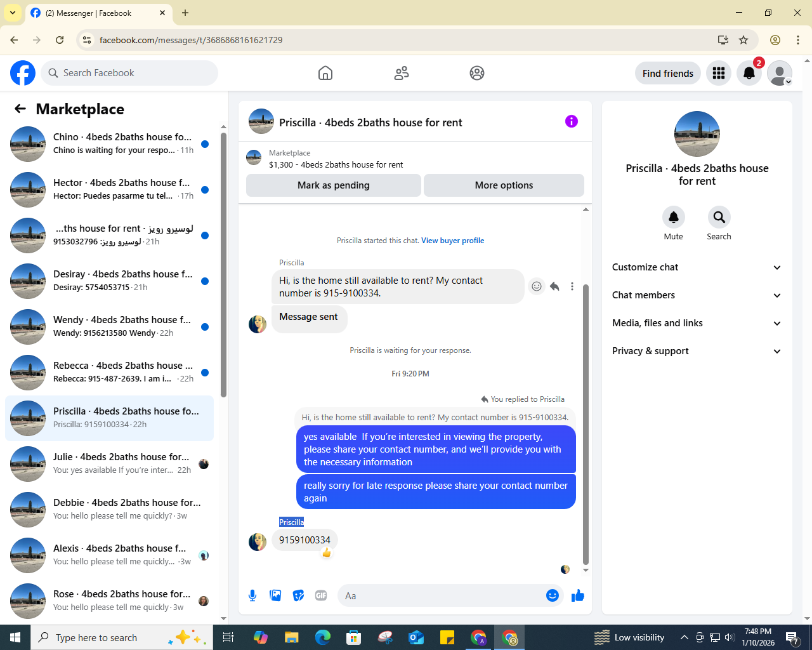
Task: Open Debbie's conversation
Action: coord(110,510)
